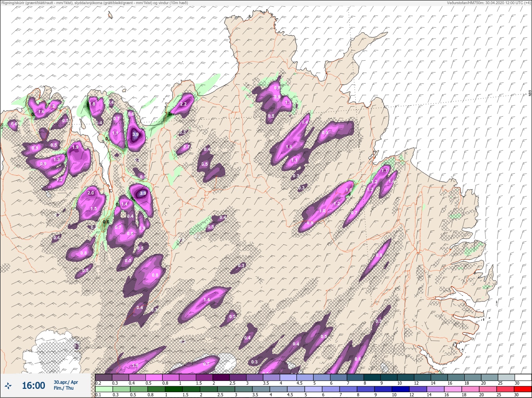This screenshot has height=398, width=532.
Task: Click the precipitation value 1.5 on the map
Action: pyautogui.click(x=94, y=209)
